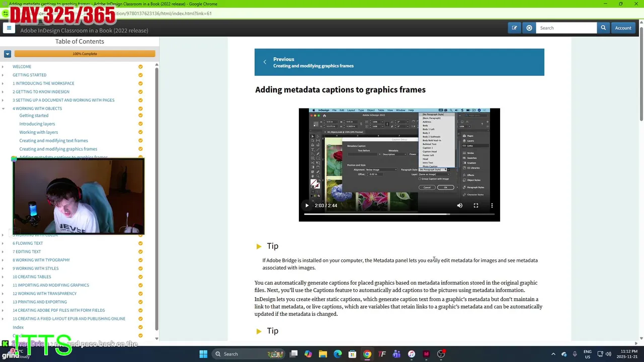The height and width of the screenshot is (362, 644).
Task: Switch to Google Chrome taskbar icon
Action: coord(367,354)
